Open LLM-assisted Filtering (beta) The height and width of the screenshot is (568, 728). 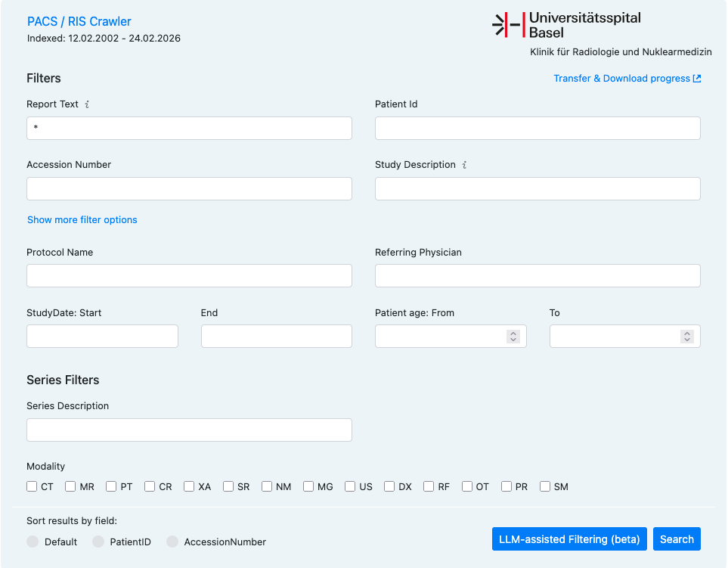[x=569, y=539]
